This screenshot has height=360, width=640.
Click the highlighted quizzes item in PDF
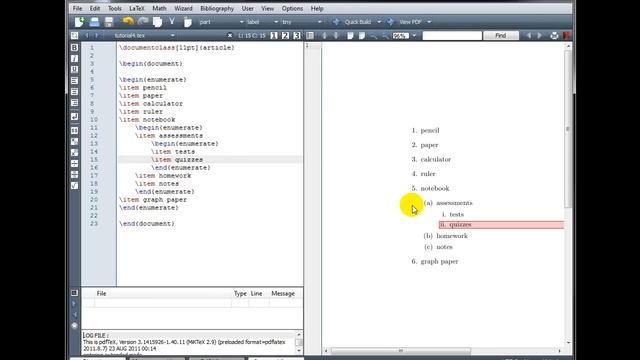coord(501,225)
